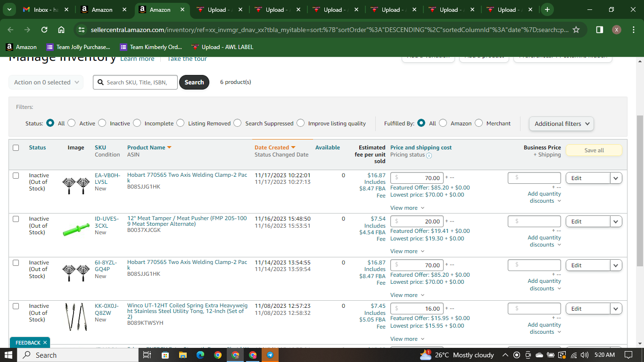The image size is (644, 362).
Task: Select Fulfilled By Merchant radio
Action: (x=479, y=123)
